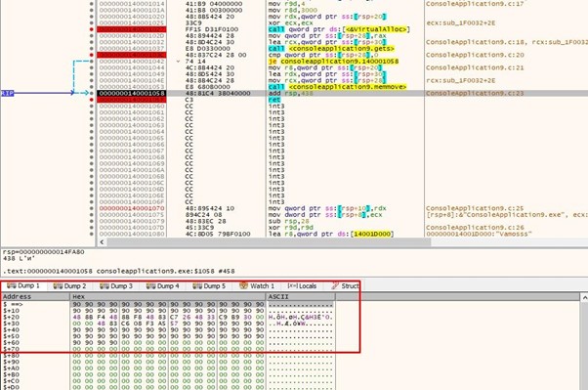Click the disassembly horizontal scrollbar thumb

tap(269, 242)
